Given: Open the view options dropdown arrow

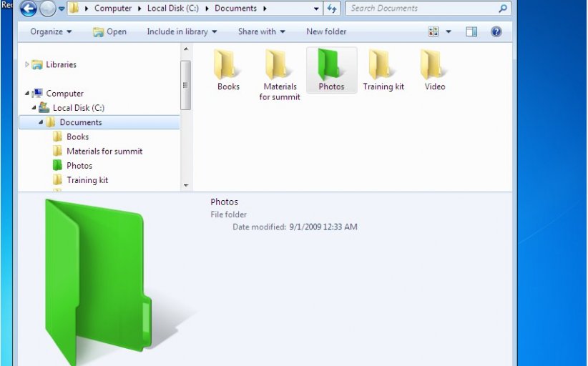Looking at the screenshot, I should (x=449, y=31).
